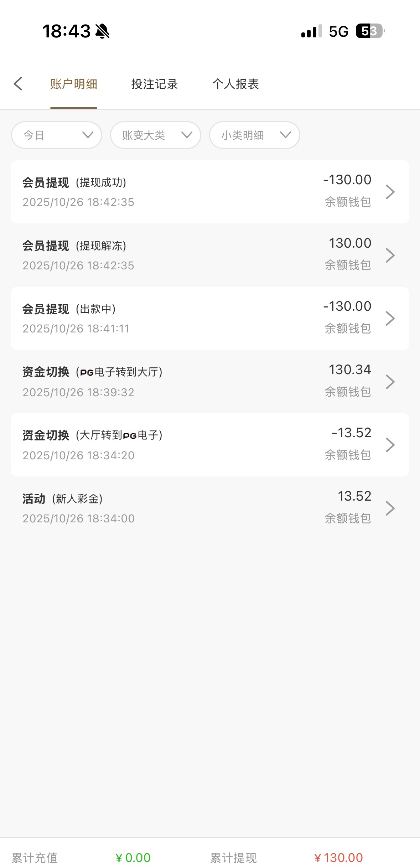Expand the 小类明细 detail dropdown
The width and height of the screenshot is (420, 868).
coord(254,135)
